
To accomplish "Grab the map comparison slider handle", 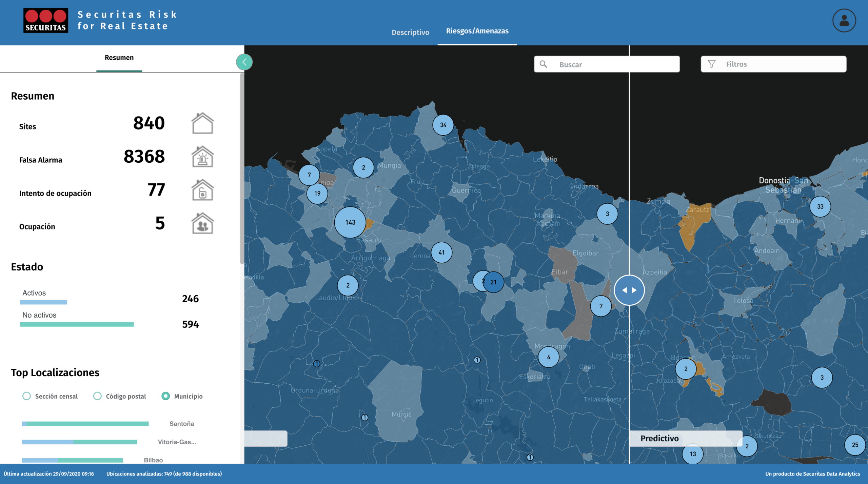I will (x=629, y=290).
